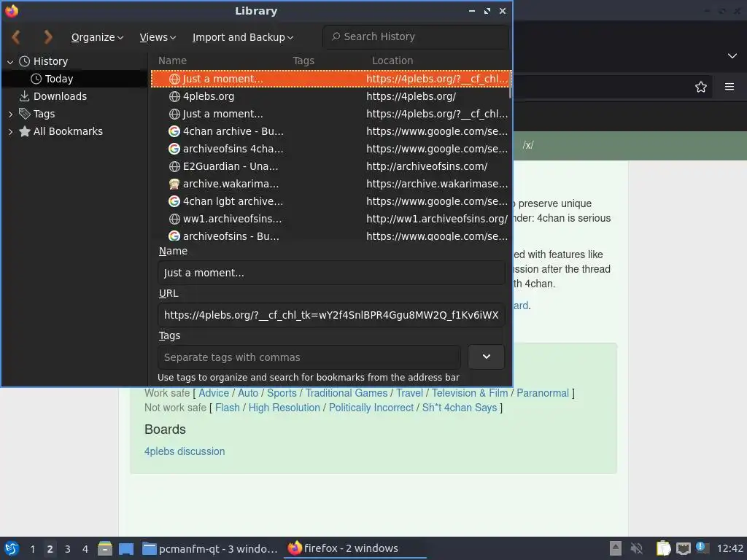Image resolution: width=747 pixels, height=560 pixels.
Task: Open the Television & Film link
Action: [x=470, y=393]
